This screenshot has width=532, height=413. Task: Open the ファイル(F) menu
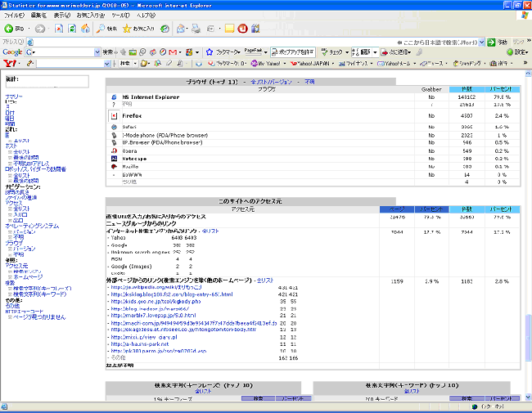tap(14, 16)
